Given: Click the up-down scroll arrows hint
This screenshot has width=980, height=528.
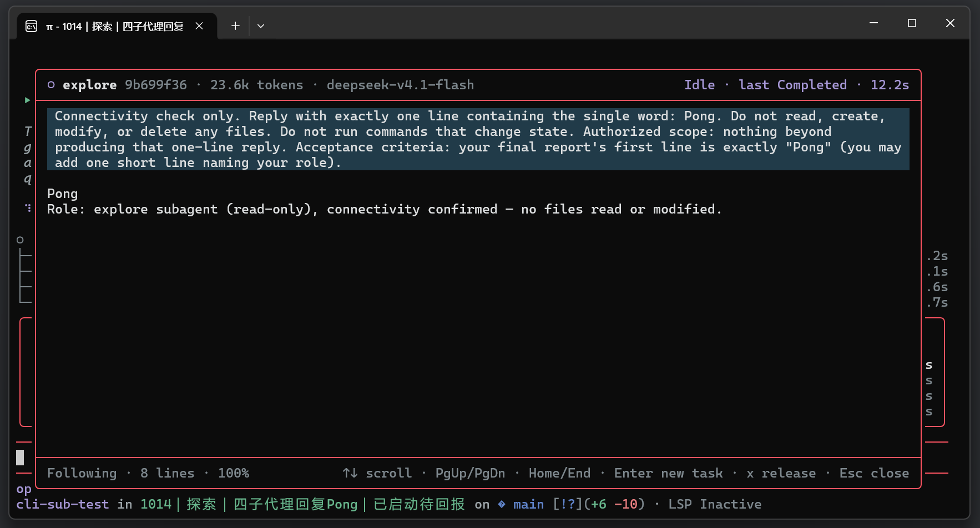Looking at the screenshot, I should click(x=350, y=473).
